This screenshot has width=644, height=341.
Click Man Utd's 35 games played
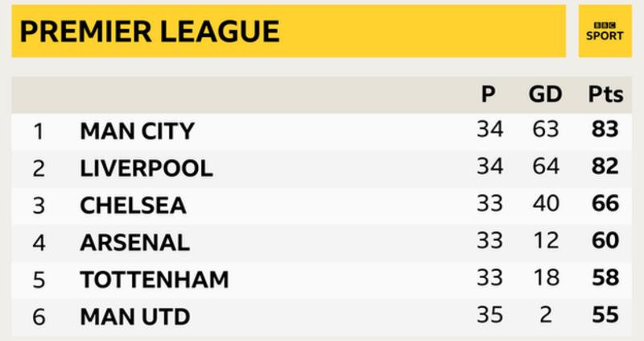point(489,314)
